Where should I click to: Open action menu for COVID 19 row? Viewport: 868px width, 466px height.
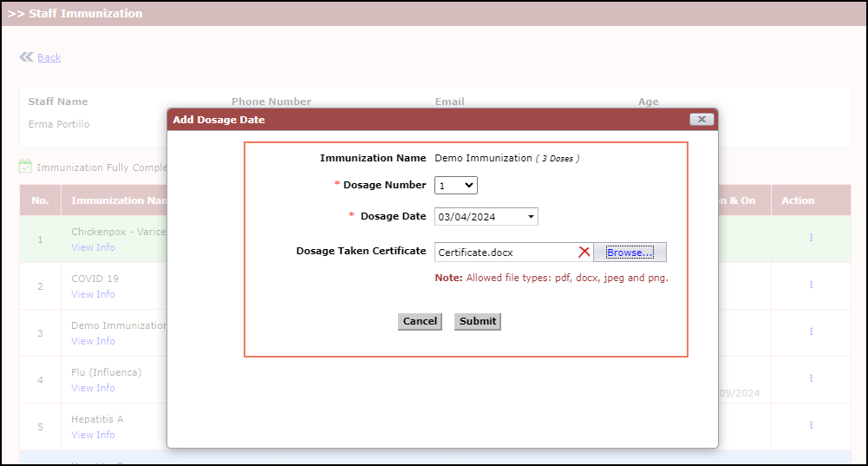pos(811,285)
